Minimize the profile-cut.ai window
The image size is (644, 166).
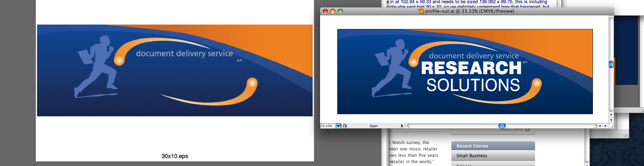pyautogui.click(x=333, y=11)
